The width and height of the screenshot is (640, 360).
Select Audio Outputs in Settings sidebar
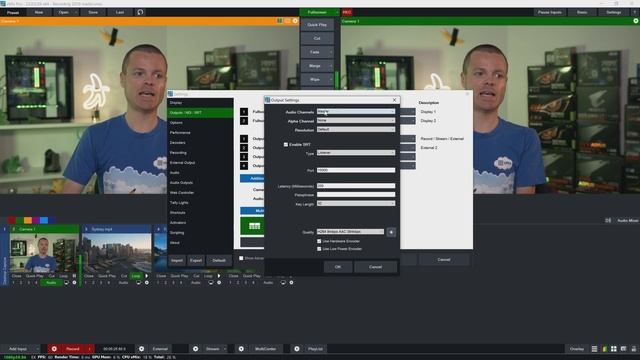pos(200,182)
